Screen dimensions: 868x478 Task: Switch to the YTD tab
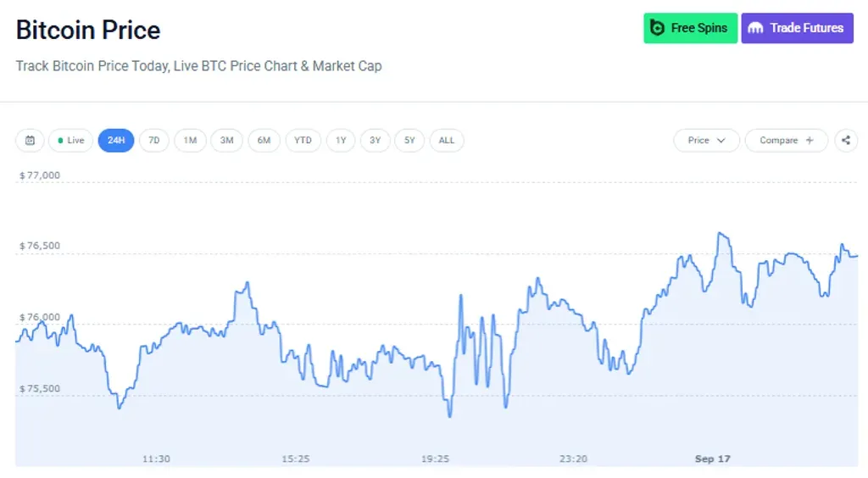pyautogui.click(x=303, y=141)
